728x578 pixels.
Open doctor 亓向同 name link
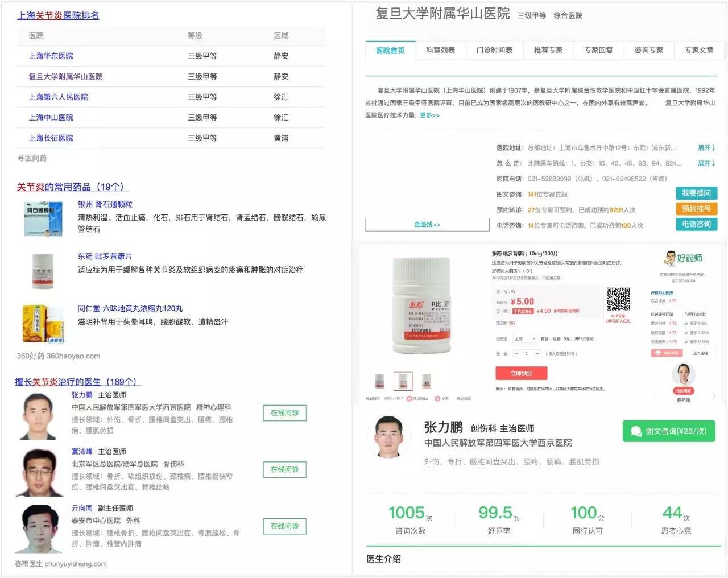click(x=82, y=509)
